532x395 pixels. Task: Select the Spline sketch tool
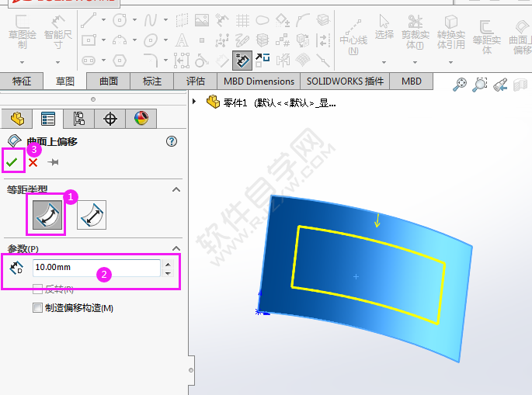pyautogui.click(x=151, y=20)
